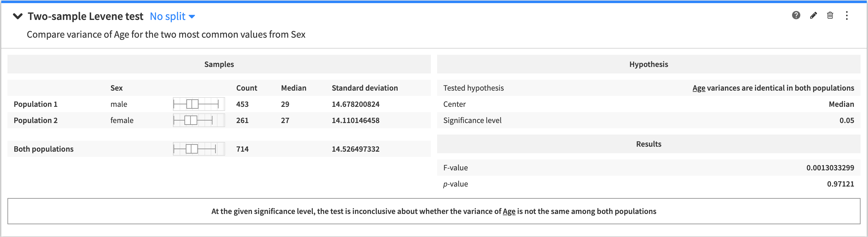Click the Significance level label
The width and height of the screenshot is (868, 237).
click(473, 120)
